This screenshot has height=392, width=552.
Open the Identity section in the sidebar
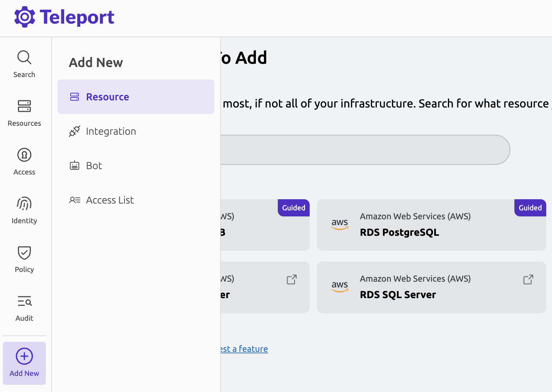[24, 204]
